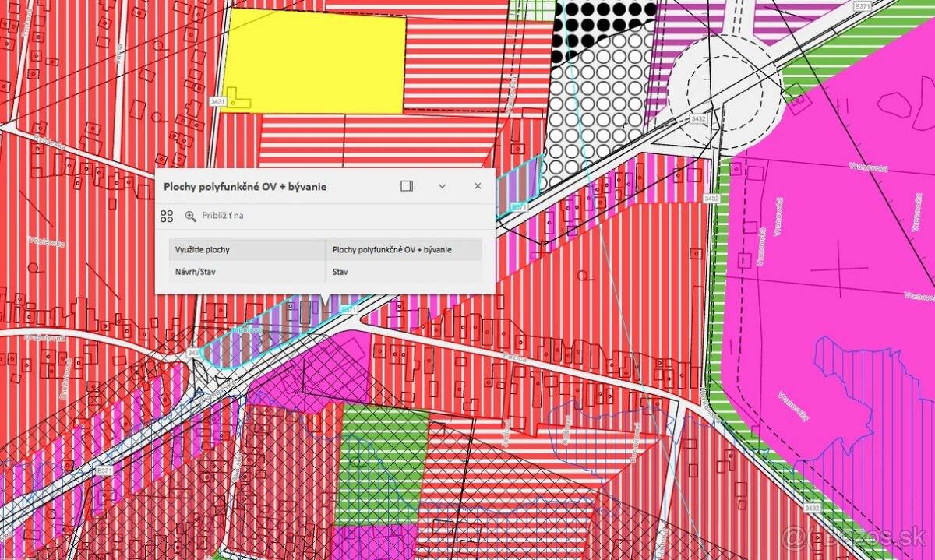
Task: Open the four-dot actions menu in popup
Action: (166, 216)
